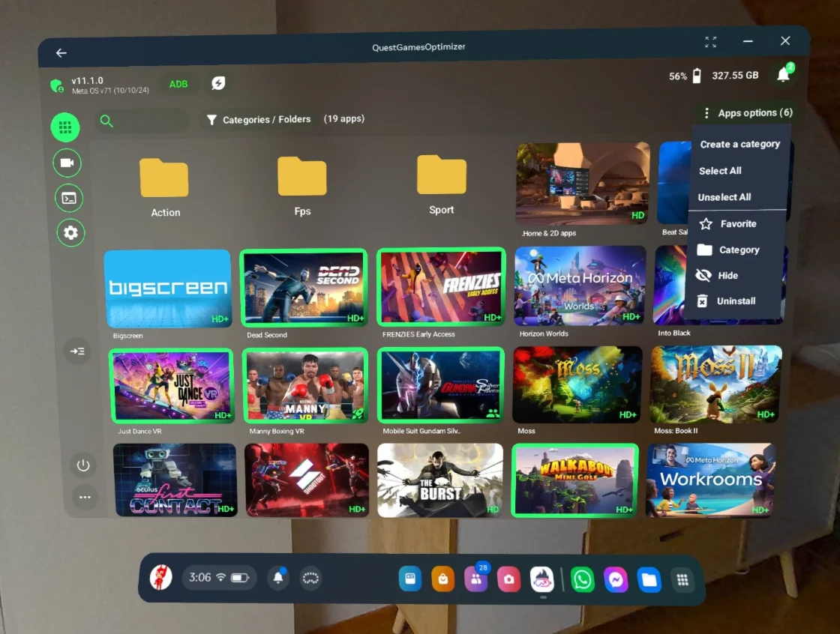
Task: Open the notifications bell with green badge
Action: coord(783,74)
